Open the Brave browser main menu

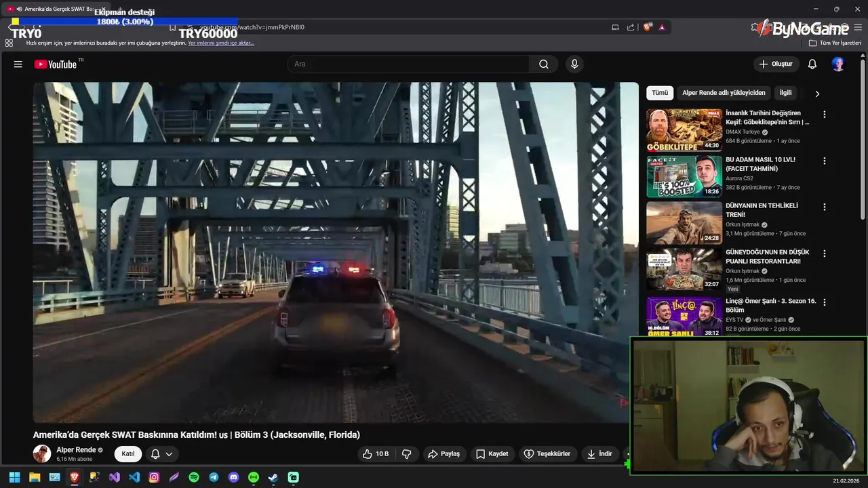(x=858, y=27)
